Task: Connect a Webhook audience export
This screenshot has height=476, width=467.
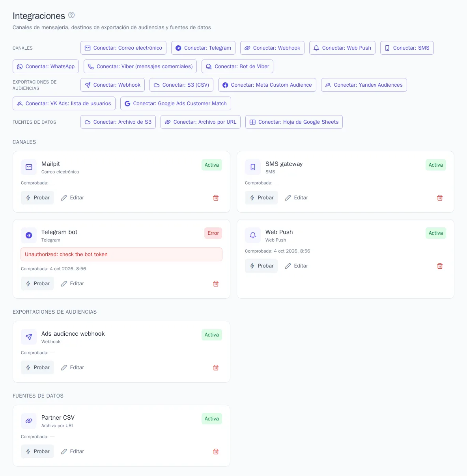Action: (x=112, y=85)
